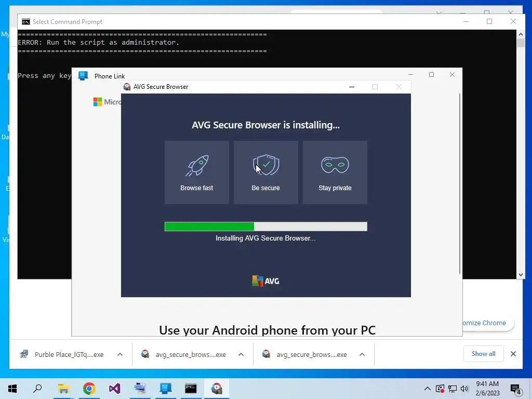
Task: Switch to Phone Link taskbar icon
Action: coord(166,389)
